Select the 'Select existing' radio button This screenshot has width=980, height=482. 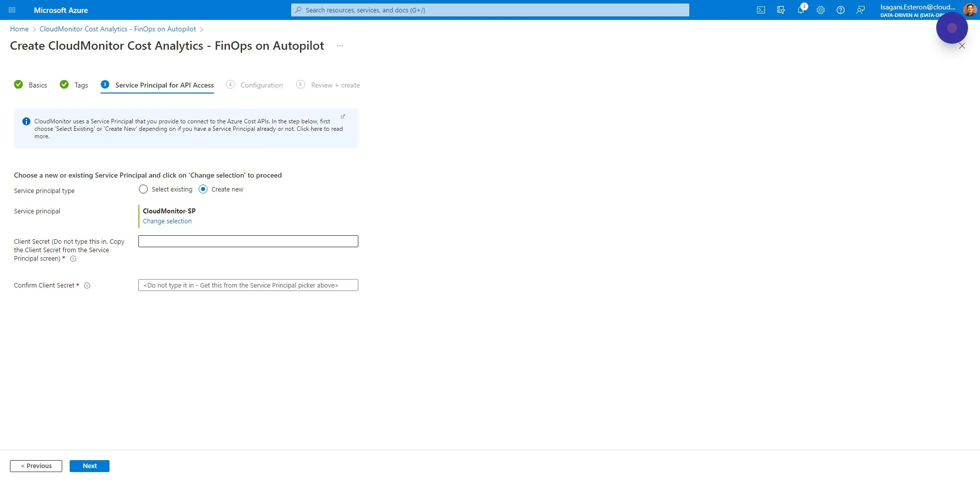[143, 189]
